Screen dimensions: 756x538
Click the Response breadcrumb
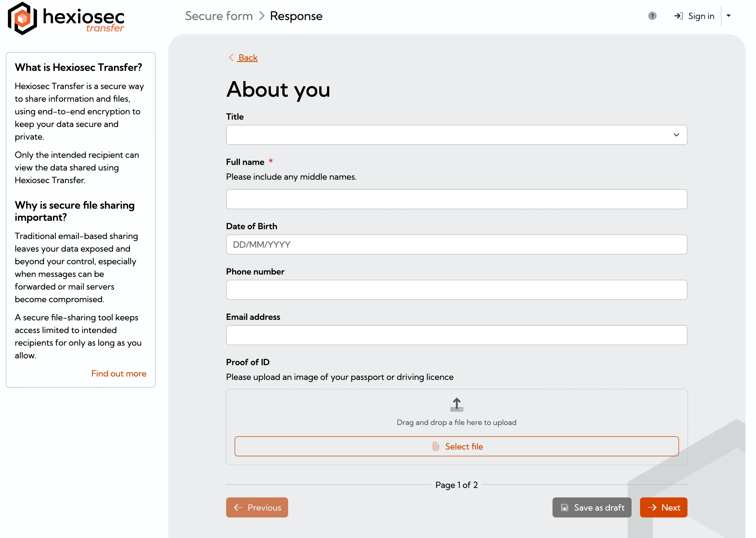(296, 16)
